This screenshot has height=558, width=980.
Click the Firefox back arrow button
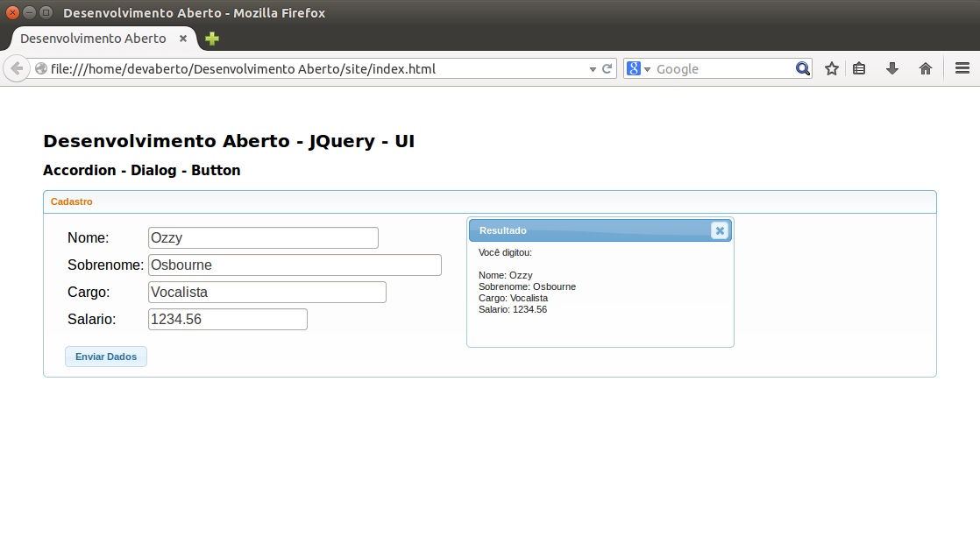17,68
